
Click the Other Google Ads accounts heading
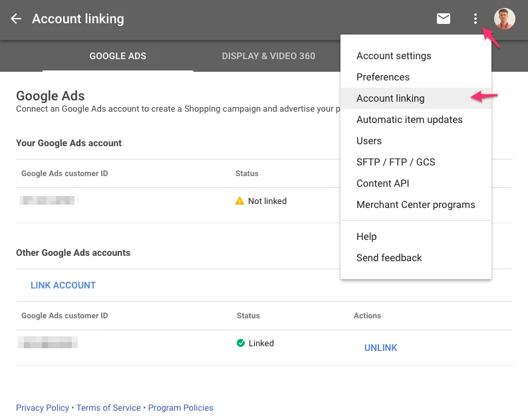[73, 253]
